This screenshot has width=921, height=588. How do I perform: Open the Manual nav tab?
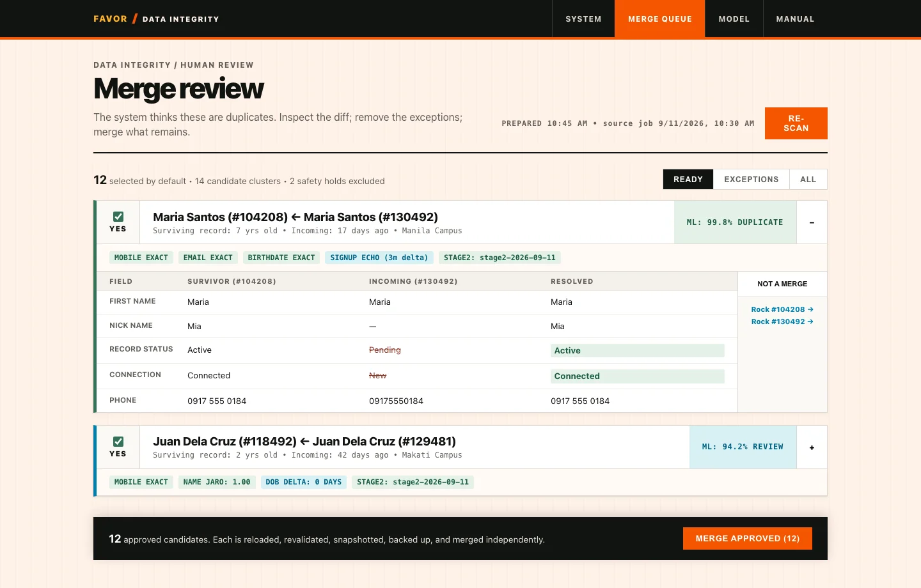795,19
